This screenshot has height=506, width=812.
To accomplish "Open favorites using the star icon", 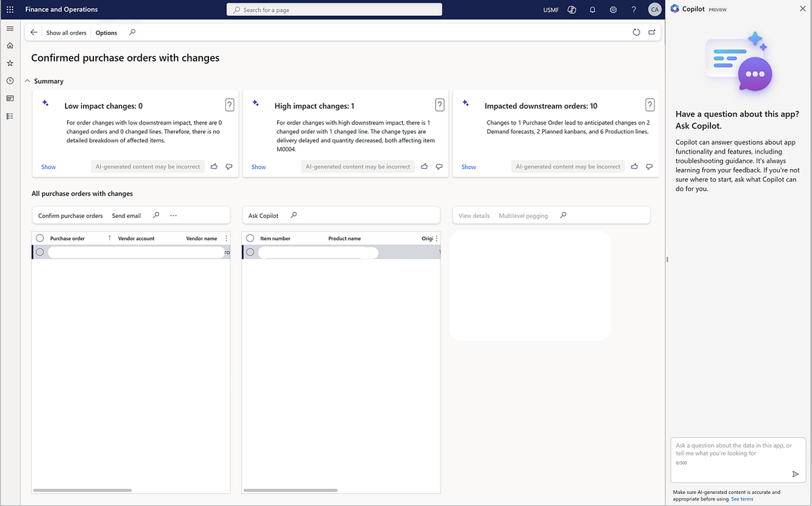I will pyautogui.click(x=9, y=62).
